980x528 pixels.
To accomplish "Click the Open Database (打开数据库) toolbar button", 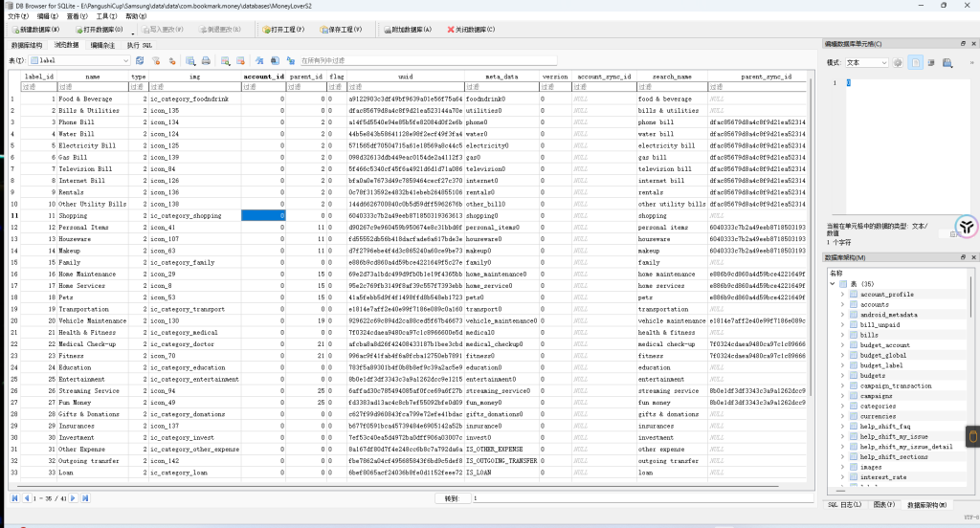I will point(99,30).
